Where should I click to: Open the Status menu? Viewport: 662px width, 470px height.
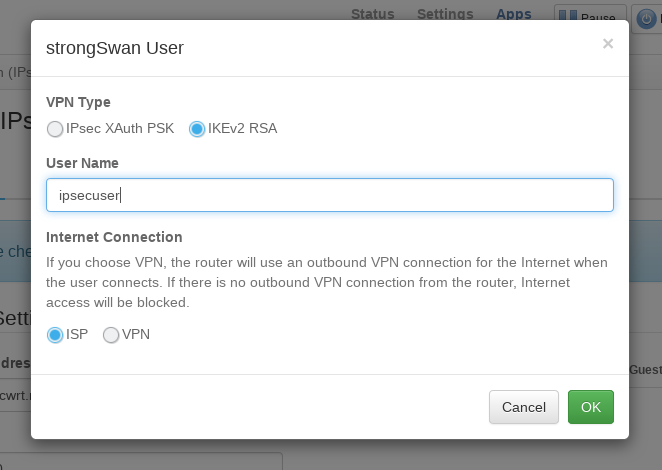click(373, 14)
